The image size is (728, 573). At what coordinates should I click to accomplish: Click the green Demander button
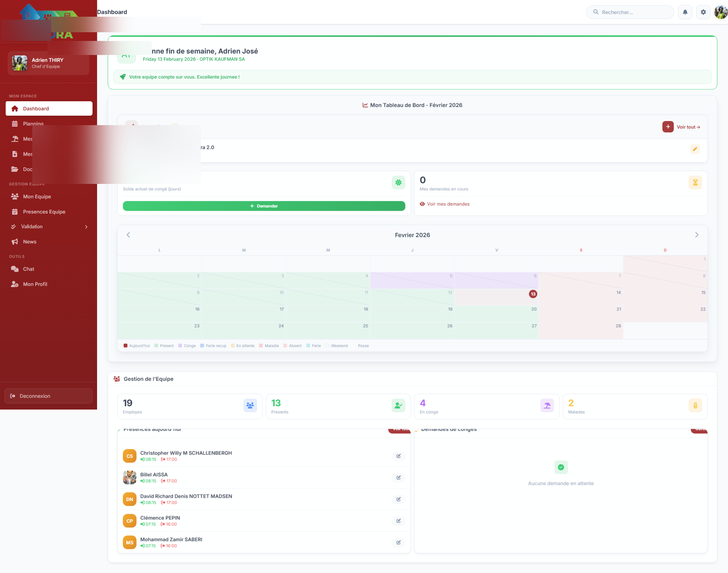pos(264,206)
